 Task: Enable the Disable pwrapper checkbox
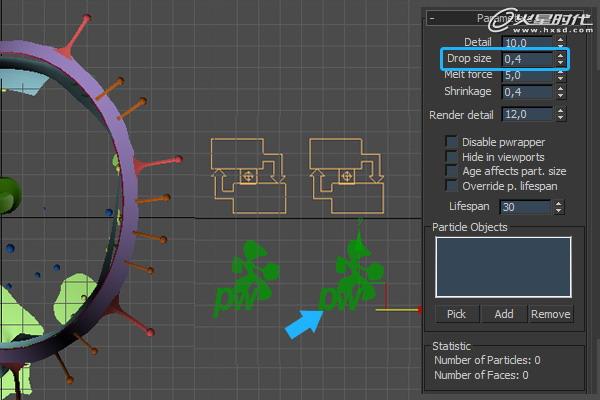point(452,142)
